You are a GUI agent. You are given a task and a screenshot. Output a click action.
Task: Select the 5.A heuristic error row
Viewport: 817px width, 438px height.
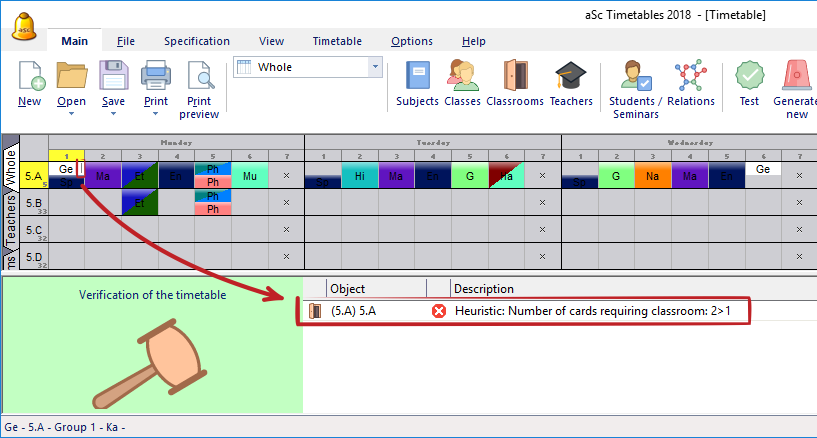click(x=524, y=311)
